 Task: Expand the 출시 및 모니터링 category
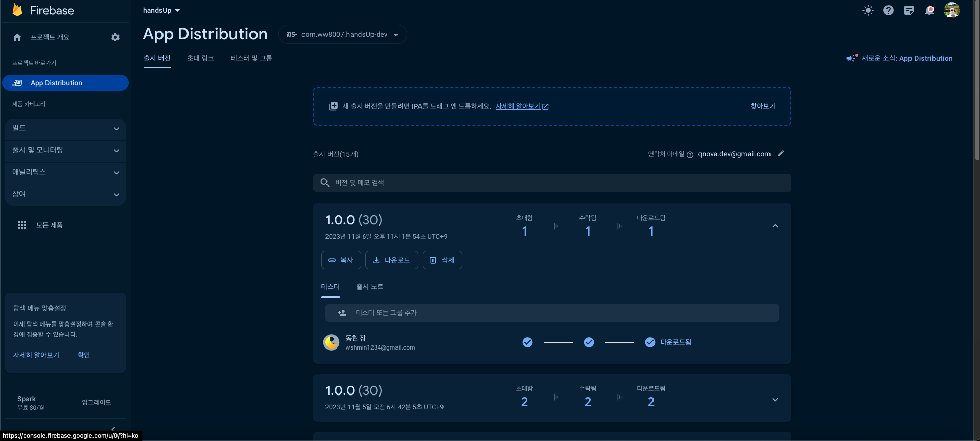point(65,150)
